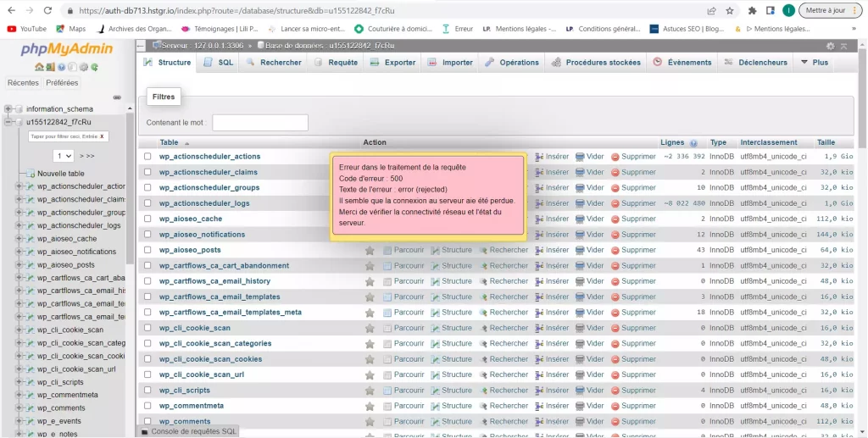The width and height of the screenshot is (868, 438).
Task: Open navigation panel settings gear icon
Action: pos(84,67)
